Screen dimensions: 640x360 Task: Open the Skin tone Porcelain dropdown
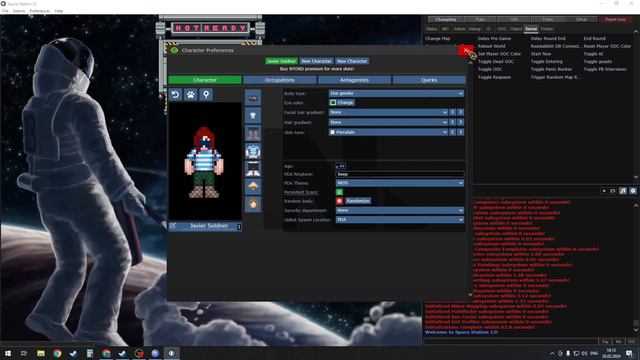[388, 132]
